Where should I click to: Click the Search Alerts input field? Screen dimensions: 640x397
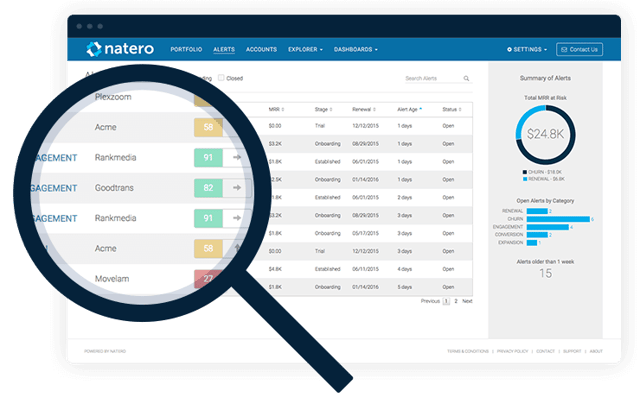click(x=433, y=78)
